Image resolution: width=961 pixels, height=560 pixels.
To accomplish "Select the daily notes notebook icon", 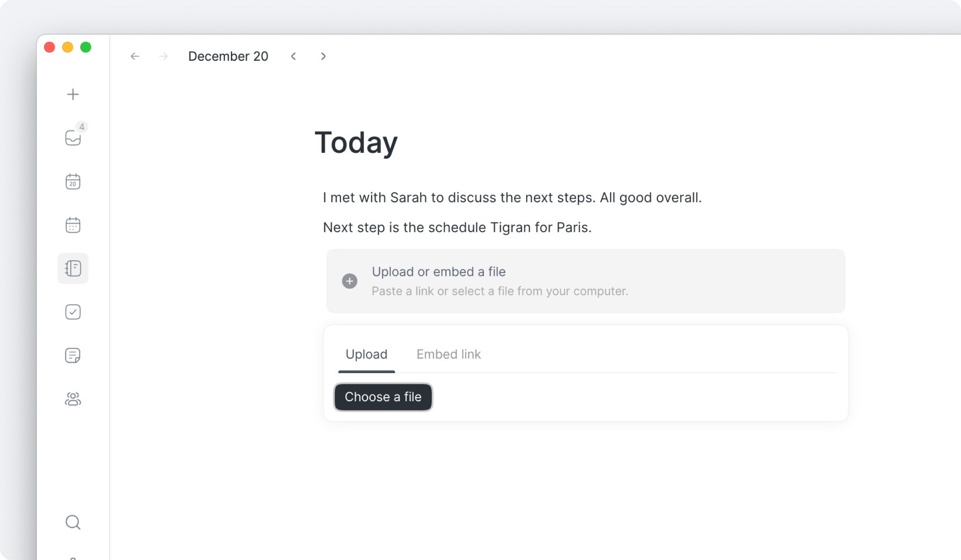I will pyautogui.click(x=73, y=268).
